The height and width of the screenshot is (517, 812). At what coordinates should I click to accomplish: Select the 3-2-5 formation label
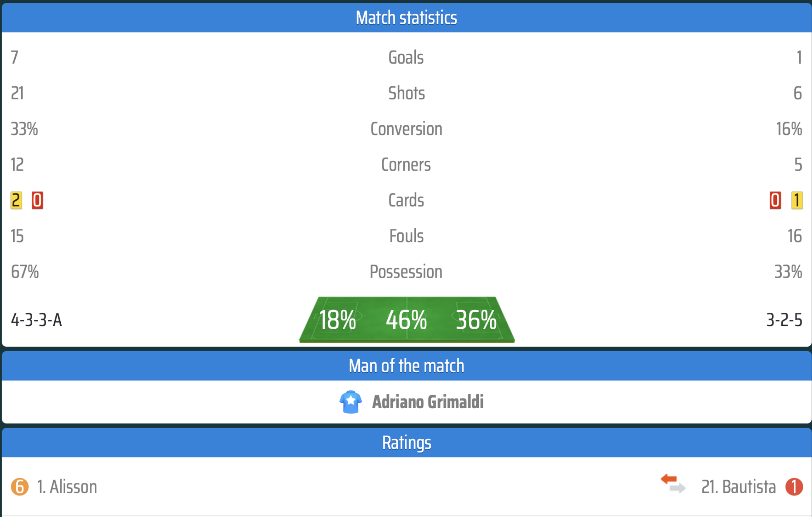point(784,320)
